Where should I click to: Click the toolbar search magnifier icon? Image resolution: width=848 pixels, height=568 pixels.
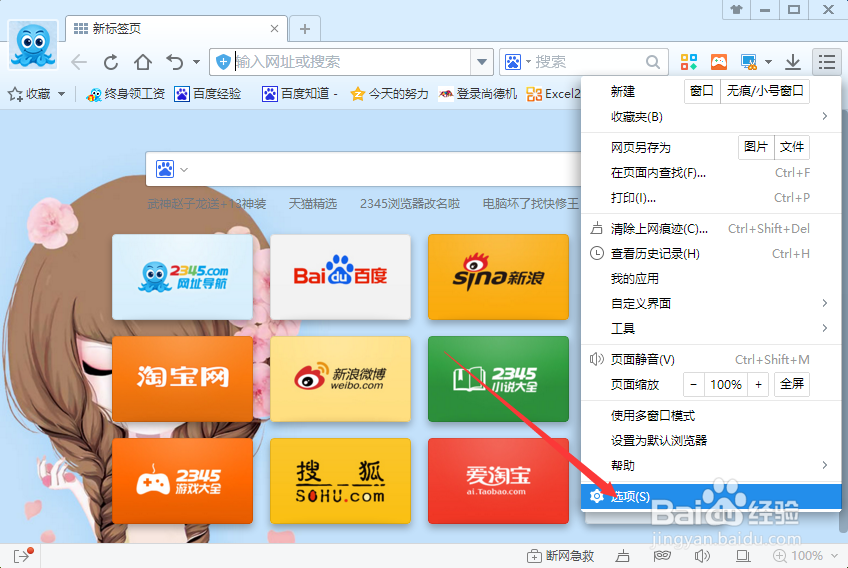coord(653,62)
